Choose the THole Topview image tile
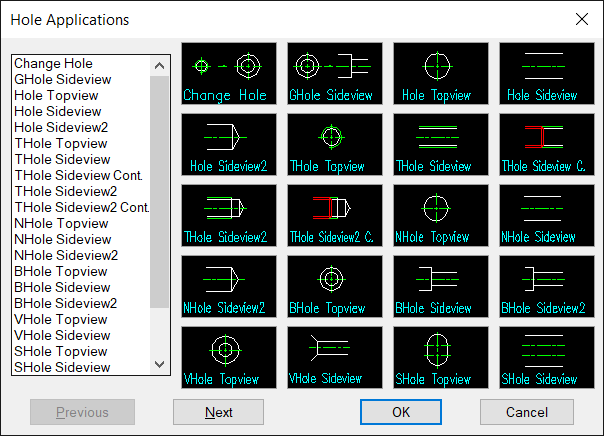 335,144
